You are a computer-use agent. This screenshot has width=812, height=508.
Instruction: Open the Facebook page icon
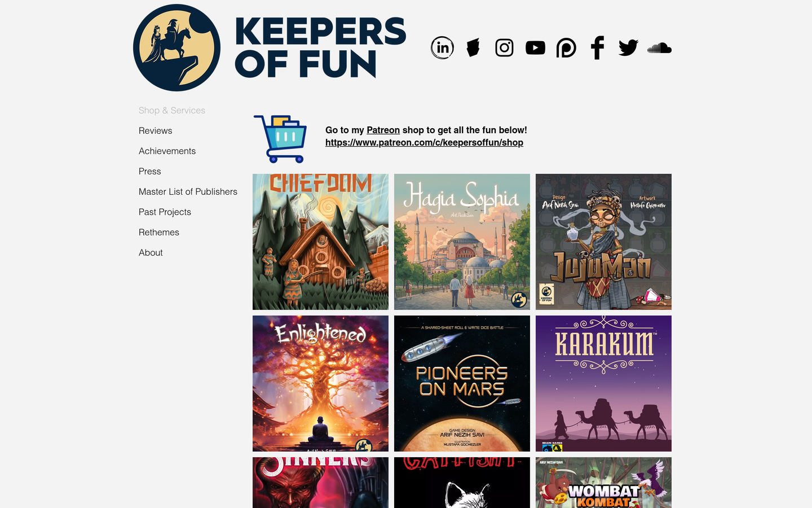coord(597,47)
